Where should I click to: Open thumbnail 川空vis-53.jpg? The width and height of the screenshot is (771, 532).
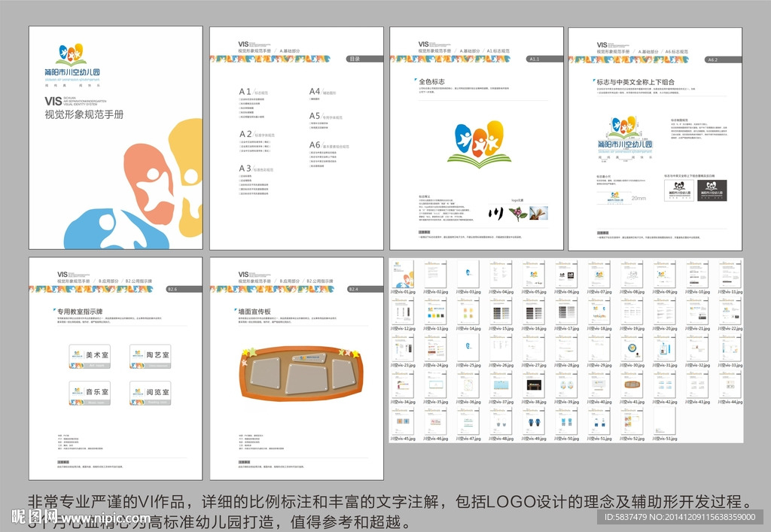[x=664, y=421]
